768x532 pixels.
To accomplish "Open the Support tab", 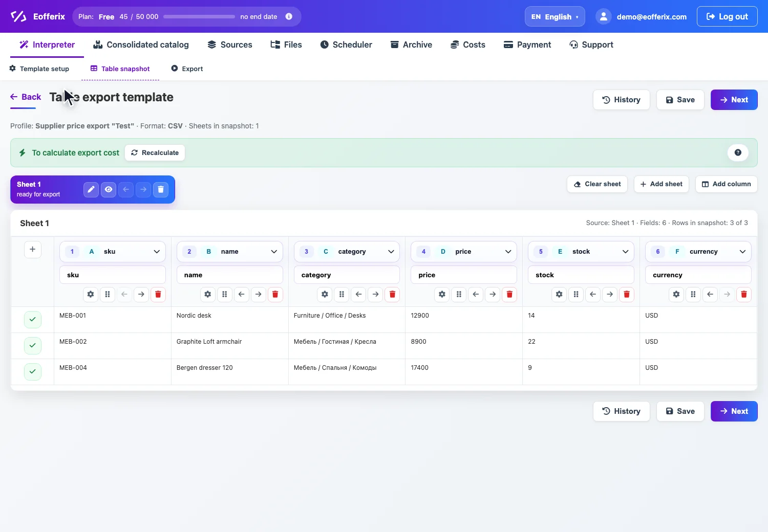I will click(591, 45).
